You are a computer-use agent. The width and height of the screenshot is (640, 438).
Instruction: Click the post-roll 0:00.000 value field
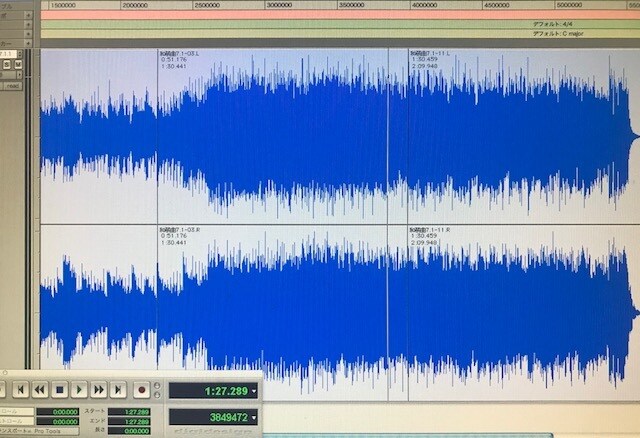58,421
